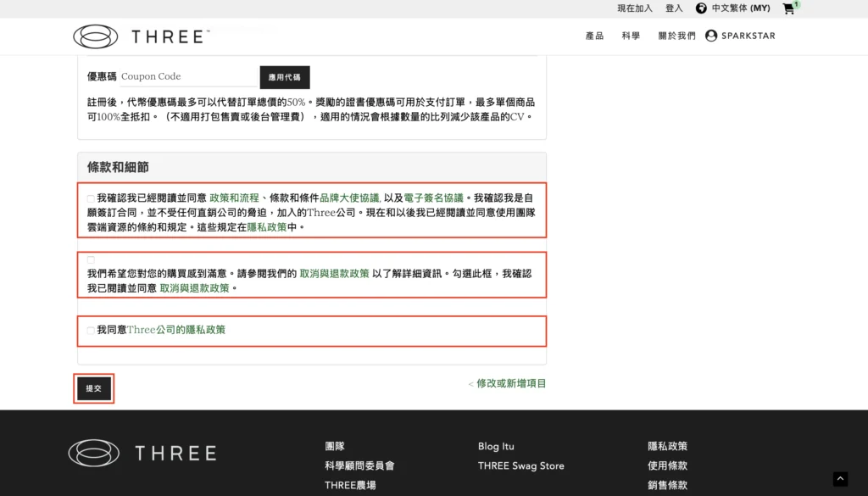The height and width of the screenshot is (496, 868).
Task: Open the 政策和流程 link
Action: tap(234, 198)
